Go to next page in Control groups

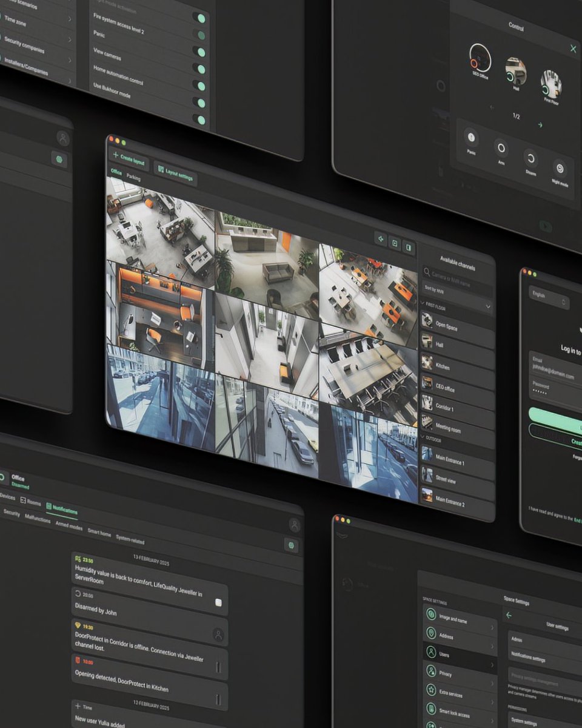point(540,125)
